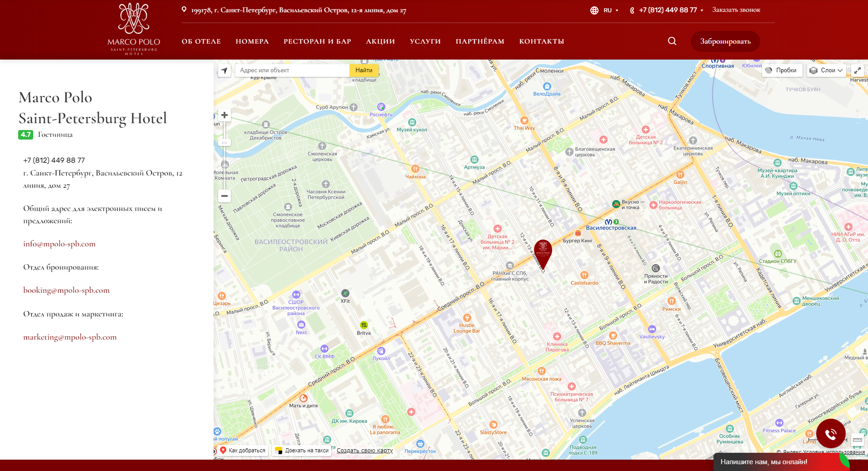Click the Thai Way map icon
868x471 pixels.
(524, 120)
